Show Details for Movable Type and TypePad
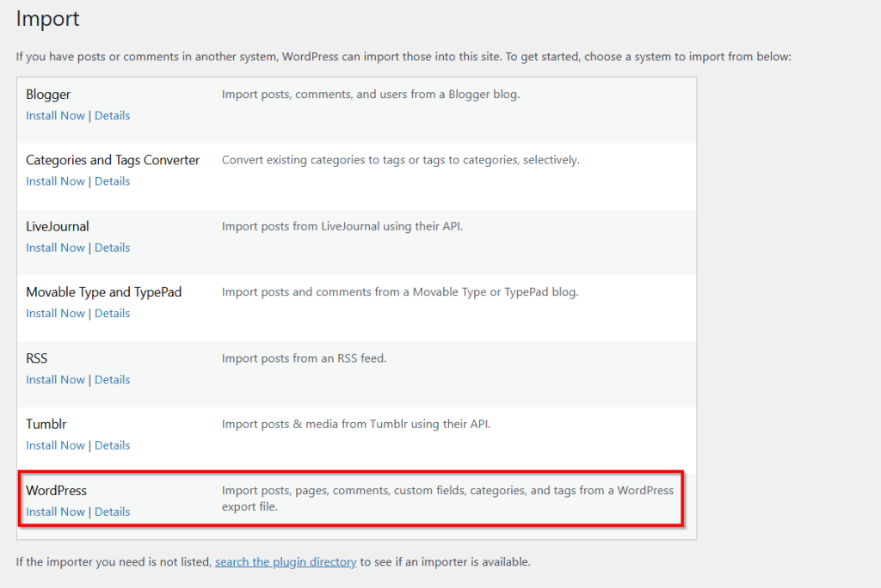The height and width of the screenshot is (588, 881). click(x=112, y=314)
